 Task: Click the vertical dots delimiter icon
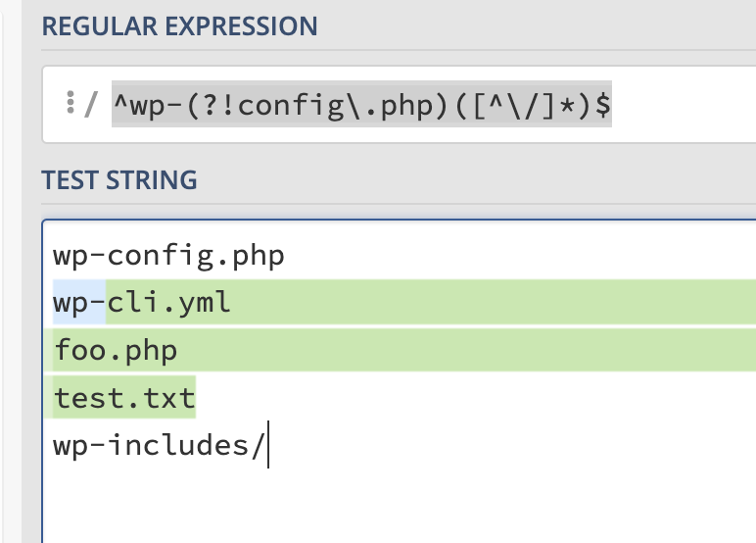[x=70, y=104]
